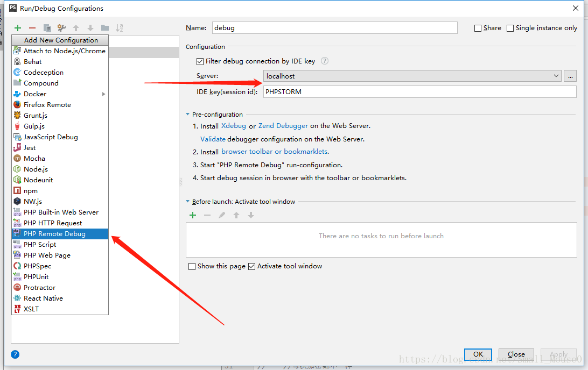
Task: Click the npm icon in configuration list
Action: point(17,190)
